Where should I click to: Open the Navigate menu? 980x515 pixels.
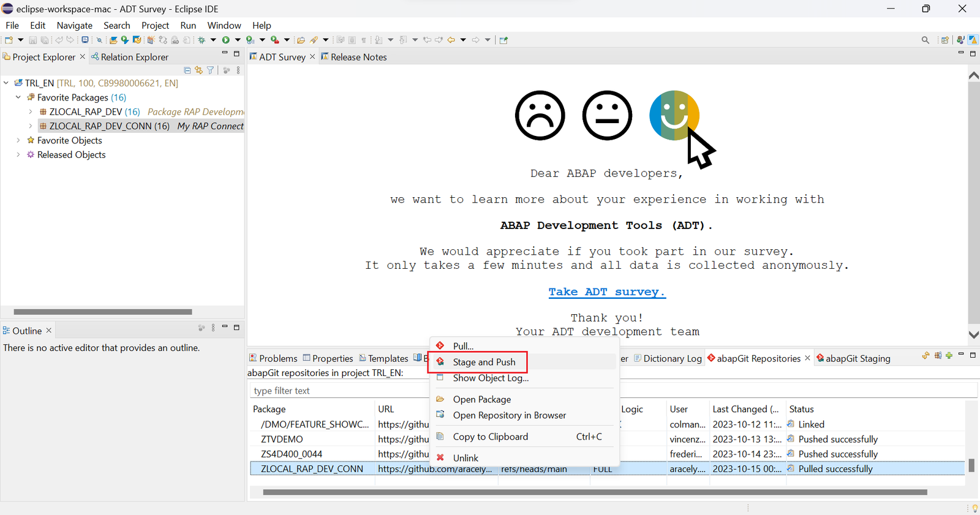click(75, 25)
